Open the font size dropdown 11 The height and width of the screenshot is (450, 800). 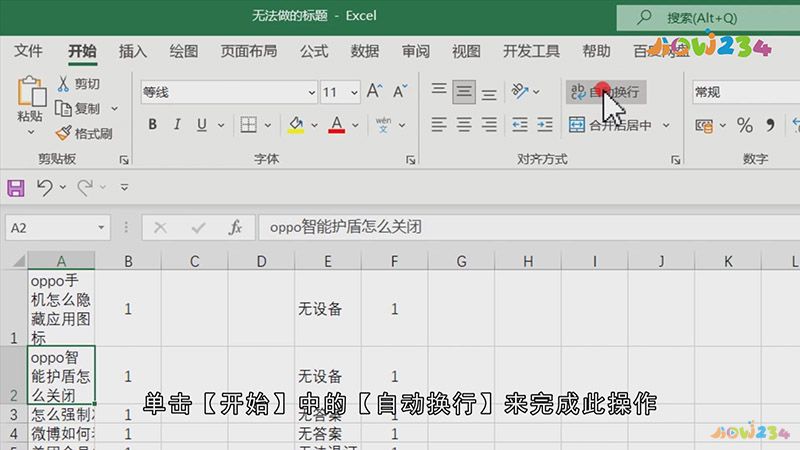coord(354,93)
